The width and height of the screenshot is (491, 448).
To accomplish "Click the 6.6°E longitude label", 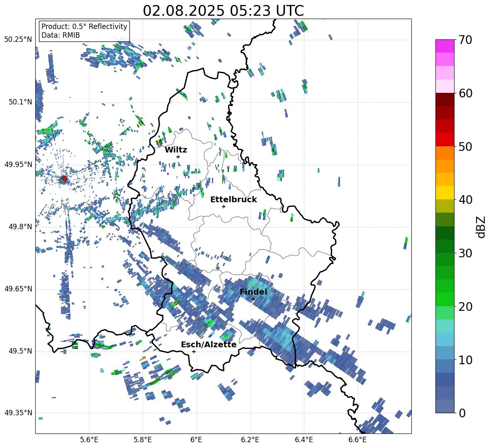I will [x=357, y=440].
